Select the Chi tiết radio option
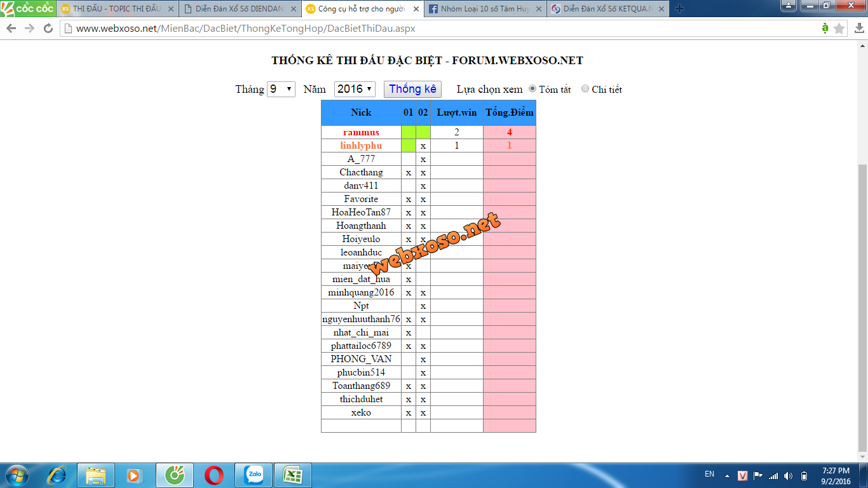Viewport: 868px width, 488px height. coord(585,89)
